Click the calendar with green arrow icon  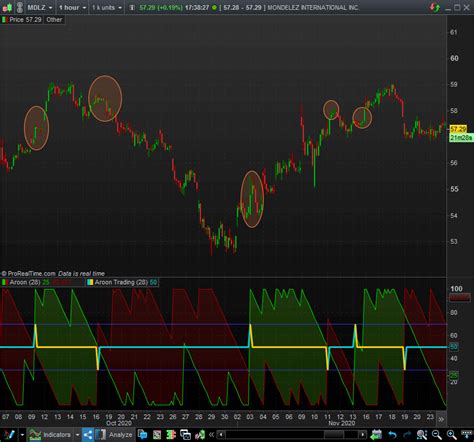point(376,435)
